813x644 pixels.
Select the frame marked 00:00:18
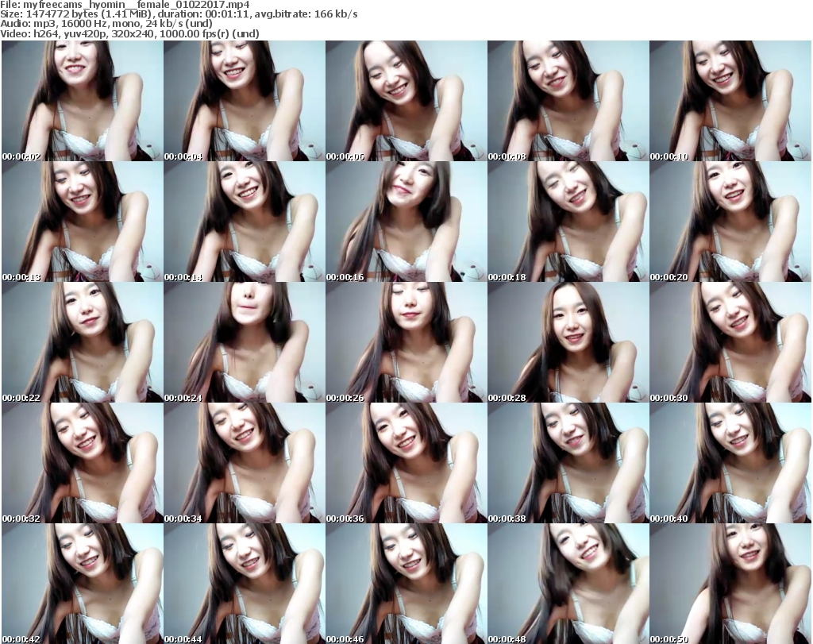tap(568, 222)
